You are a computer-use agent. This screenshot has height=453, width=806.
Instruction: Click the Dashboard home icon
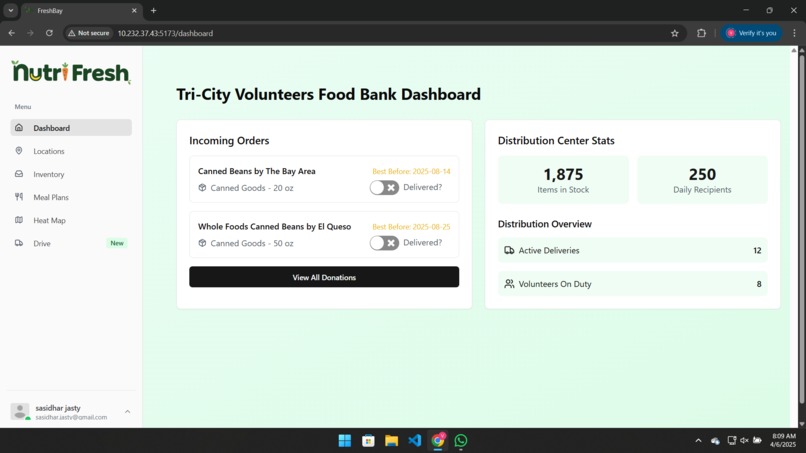pos(19,128)
